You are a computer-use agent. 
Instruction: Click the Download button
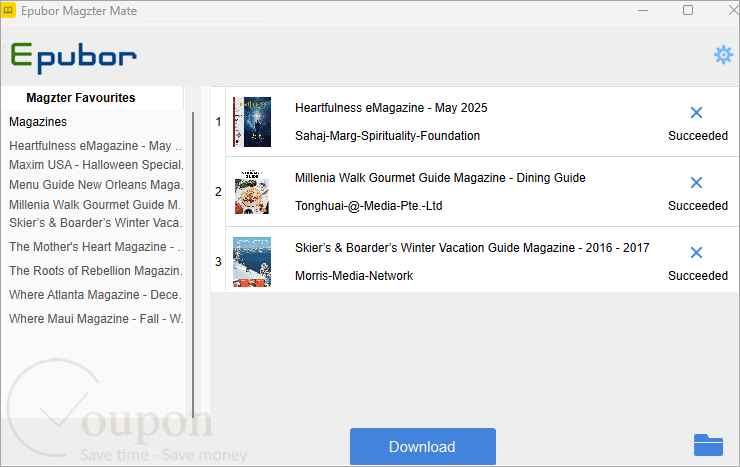pyautogui.click(x=422, y=446)
